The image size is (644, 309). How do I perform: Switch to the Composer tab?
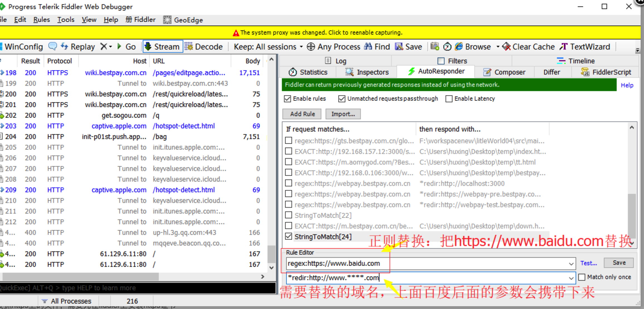[x=505, y=72]
